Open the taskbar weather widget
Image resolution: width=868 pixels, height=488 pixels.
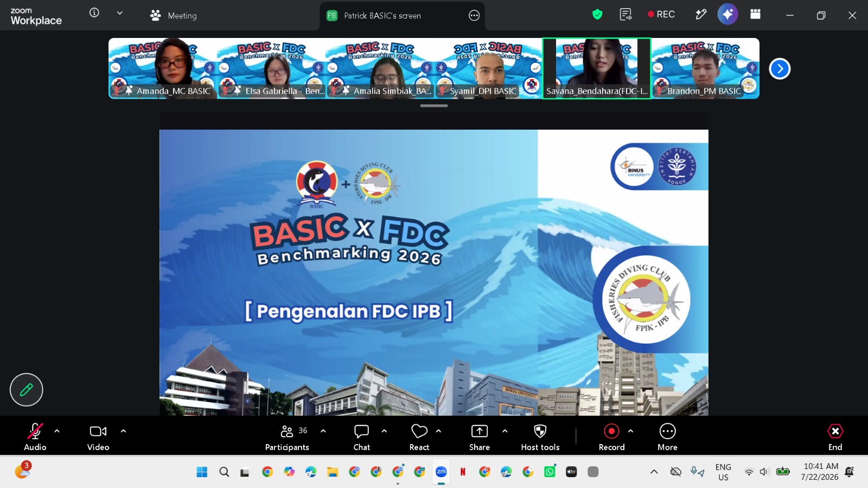[x=23, y=470]
